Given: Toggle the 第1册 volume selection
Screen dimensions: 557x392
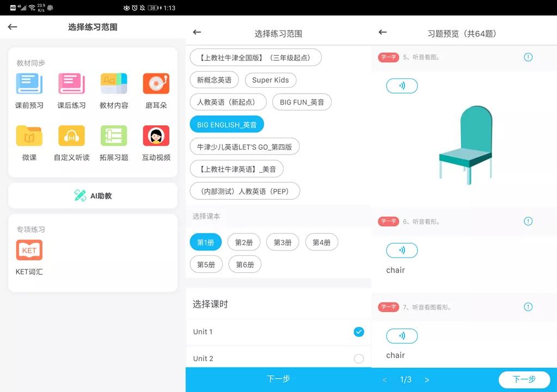Looking at the screenshot, I should [206, 242].
